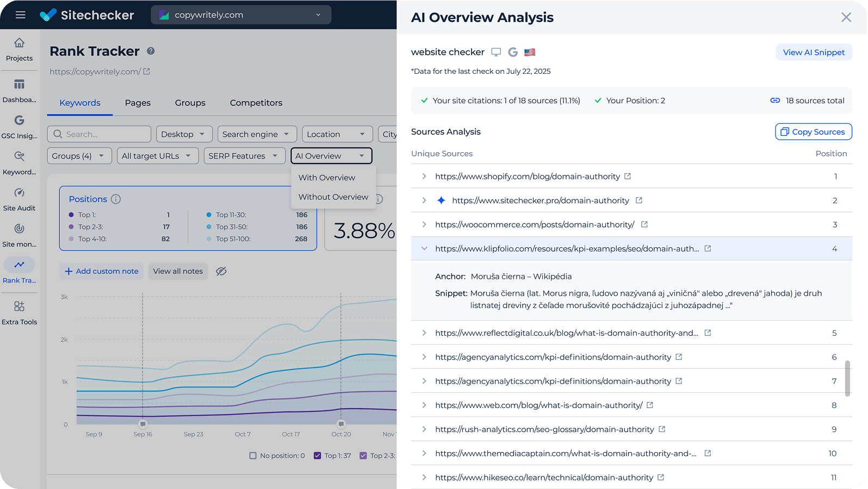Viewport: 868px width, 489px height.
Task: Open the hamburger menu icon
Action: coord(21,15)
